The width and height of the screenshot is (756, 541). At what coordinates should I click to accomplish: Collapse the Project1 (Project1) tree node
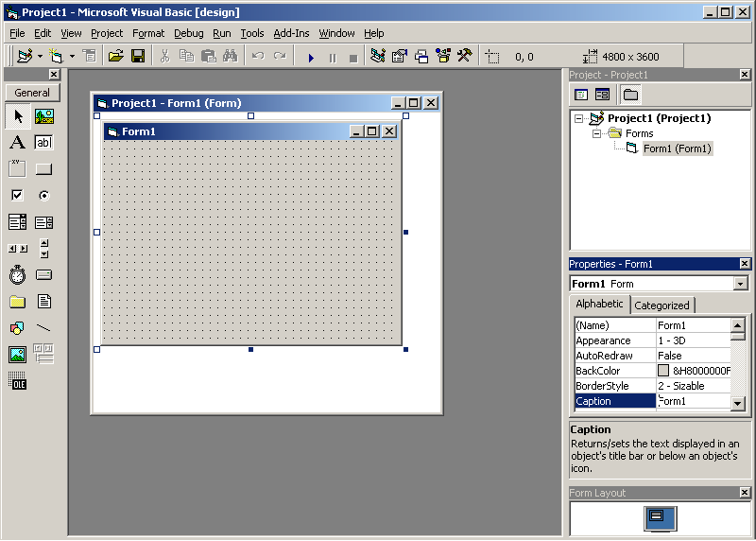(x=578, y=119)
